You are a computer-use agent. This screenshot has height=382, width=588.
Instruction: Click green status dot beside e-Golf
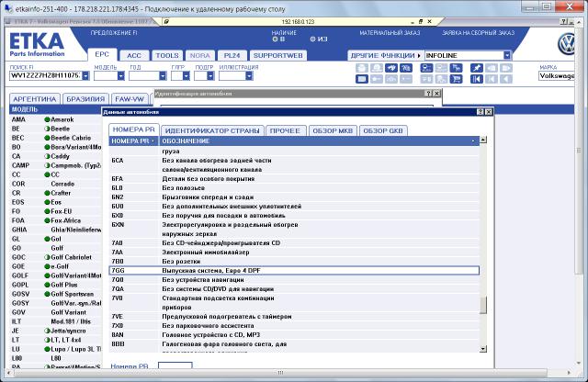tap(47, 266)
